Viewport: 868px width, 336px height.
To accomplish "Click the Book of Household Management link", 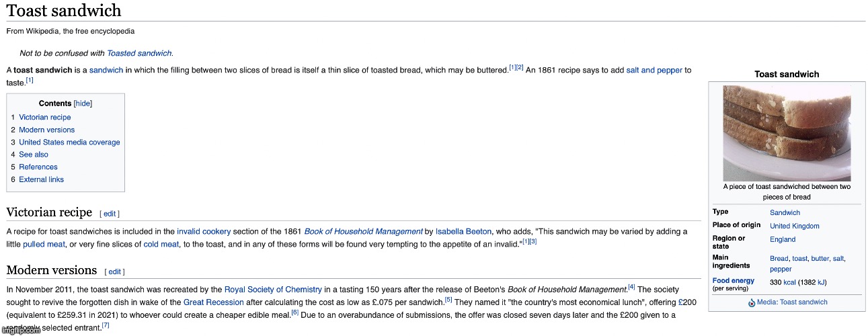I will pos(363,232).
